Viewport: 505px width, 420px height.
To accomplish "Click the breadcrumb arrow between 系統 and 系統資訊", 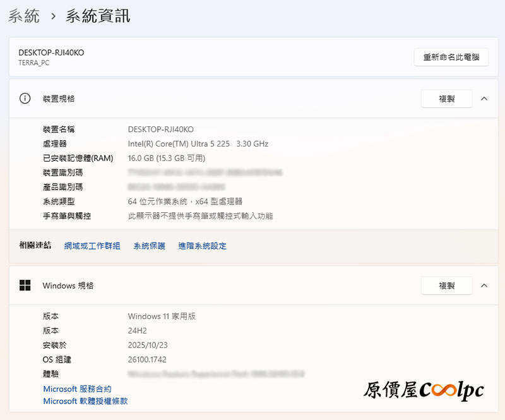I will [x=53, y=16].
